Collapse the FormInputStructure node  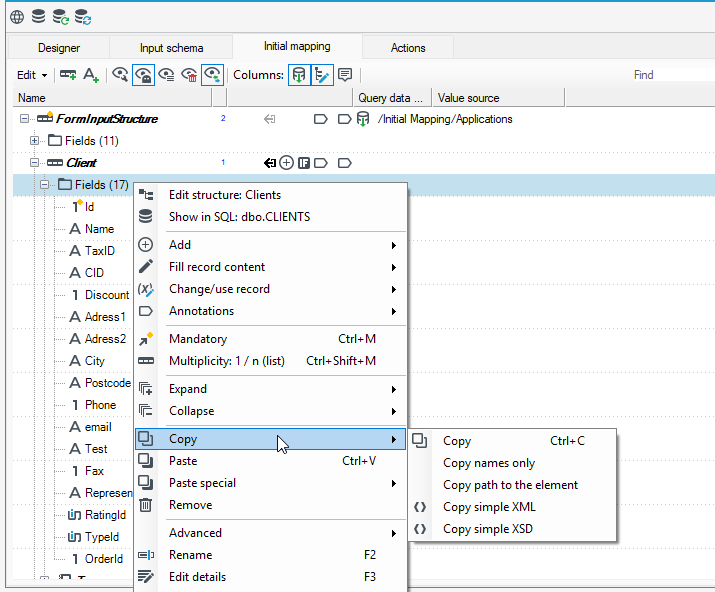[x=24, y=119]
